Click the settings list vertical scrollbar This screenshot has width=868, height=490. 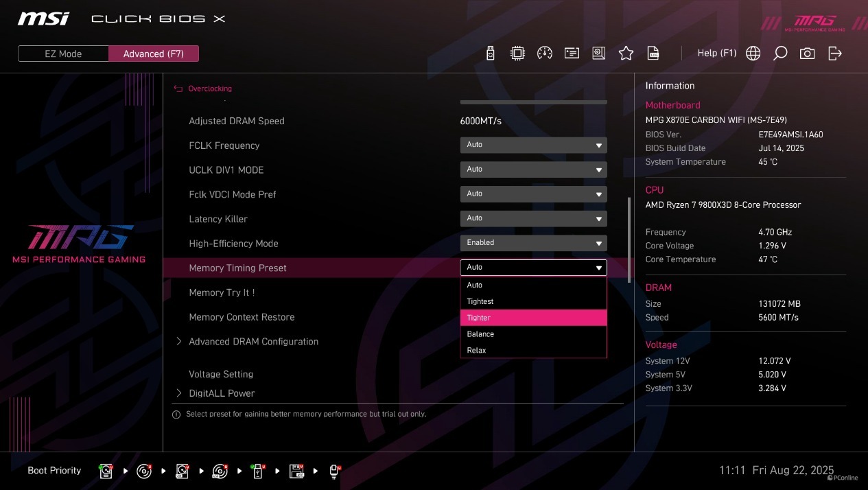pos(629,240)
